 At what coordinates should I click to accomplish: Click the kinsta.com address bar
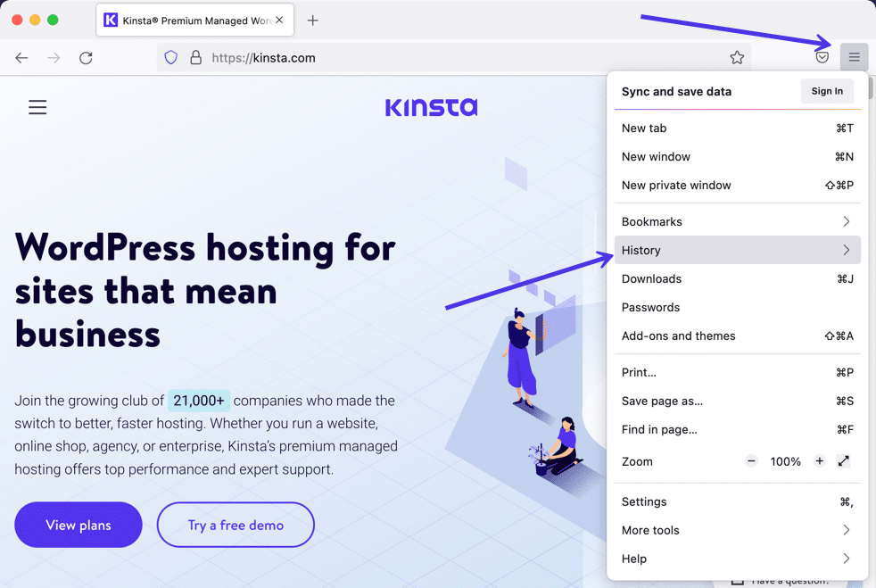click(x=446, y=58)
